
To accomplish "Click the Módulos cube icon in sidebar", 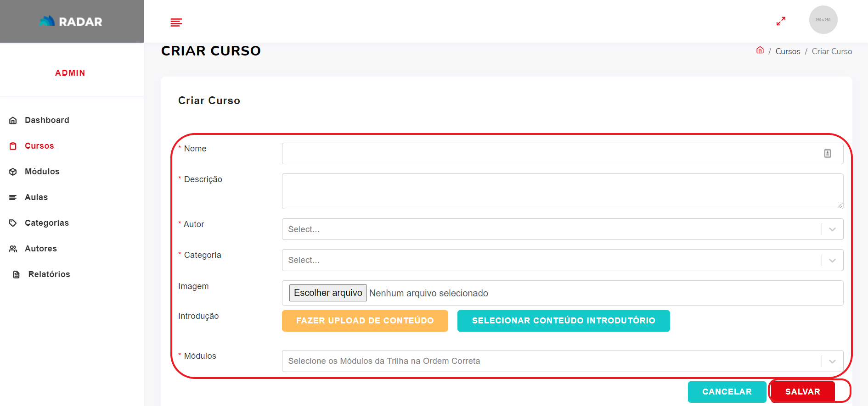I will (13, 172).
